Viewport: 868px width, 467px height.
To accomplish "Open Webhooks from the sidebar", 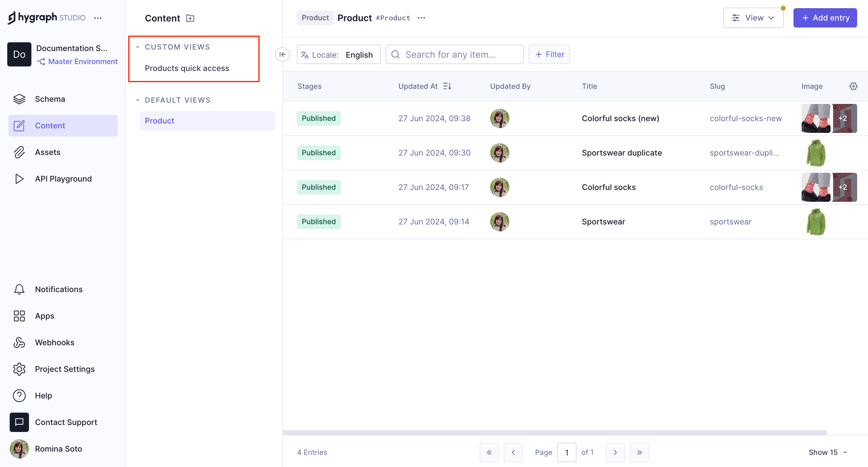I will pos(54,342).
